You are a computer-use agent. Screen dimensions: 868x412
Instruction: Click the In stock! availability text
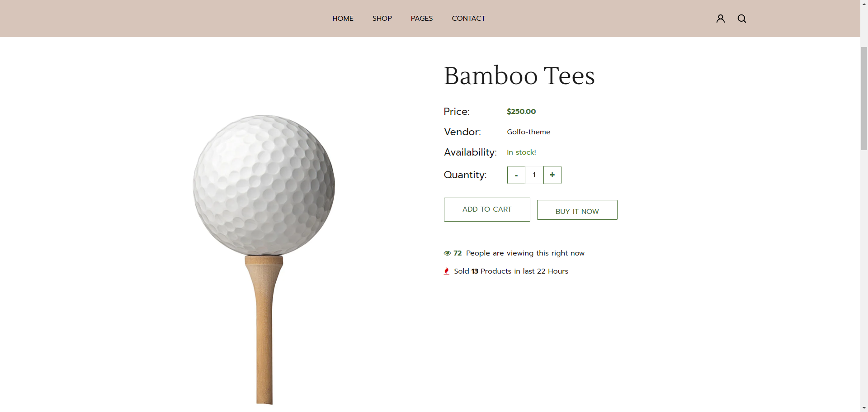(x=521, y=152)
